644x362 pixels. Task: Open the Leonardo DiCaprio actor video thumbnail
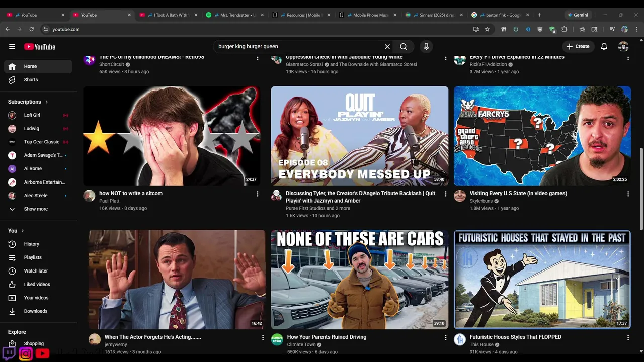coord(177,280)
